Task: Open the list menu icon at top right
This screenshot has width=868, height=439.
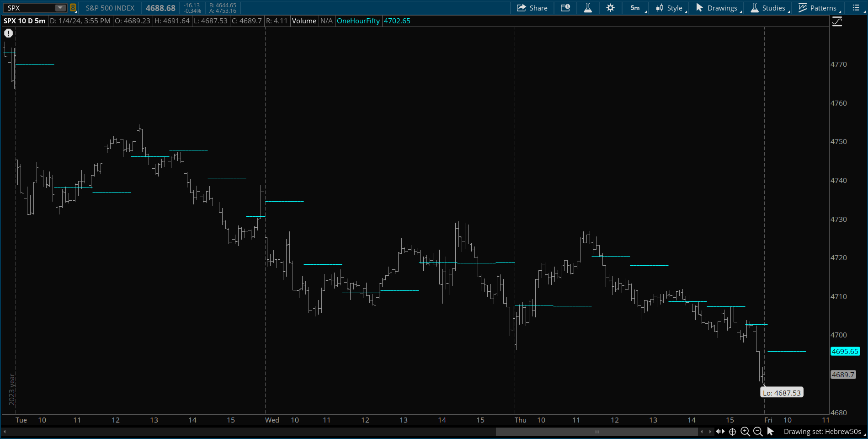Action: coord(856,8)
